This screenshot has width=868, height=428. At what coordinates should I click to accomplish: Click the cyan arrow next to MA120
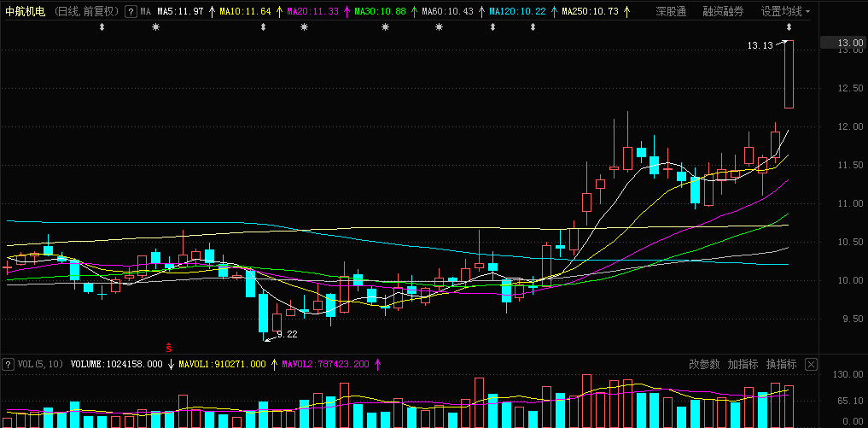point(554,11)
